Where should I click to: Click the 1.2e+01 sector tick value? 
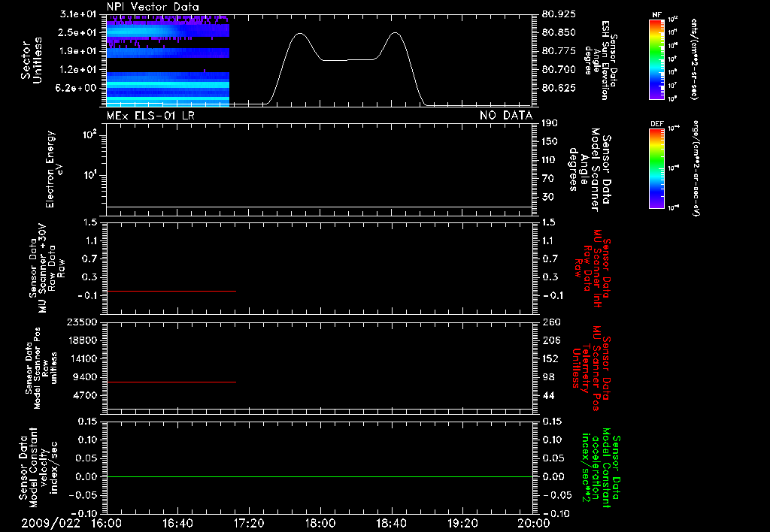78,70
